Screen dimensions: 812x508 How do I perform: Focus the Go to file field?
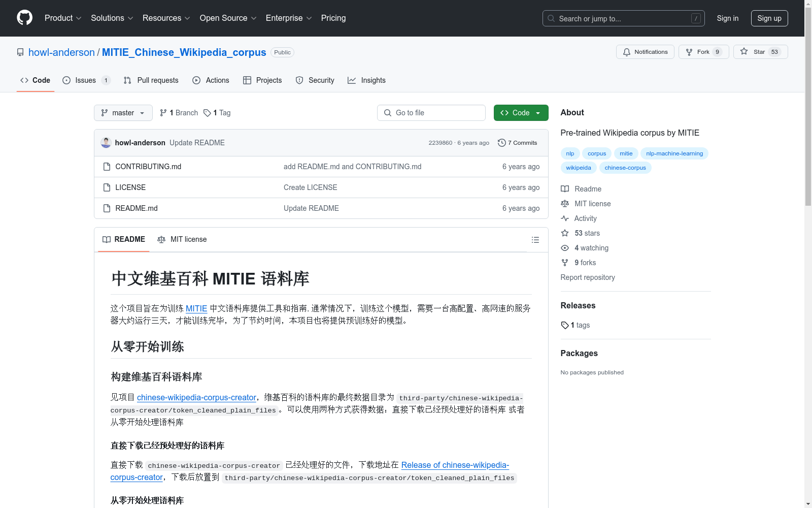point(431,113)
